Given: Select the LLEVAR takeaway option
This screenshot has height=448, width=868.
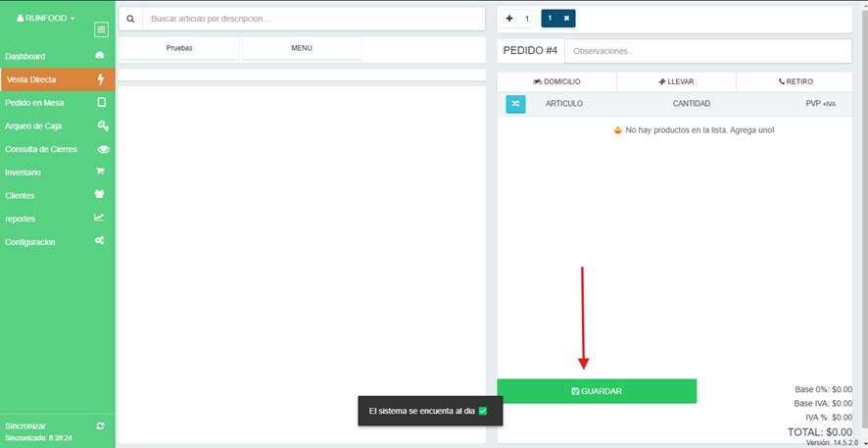Looking at the screenshot, I should tap(676, 81).
